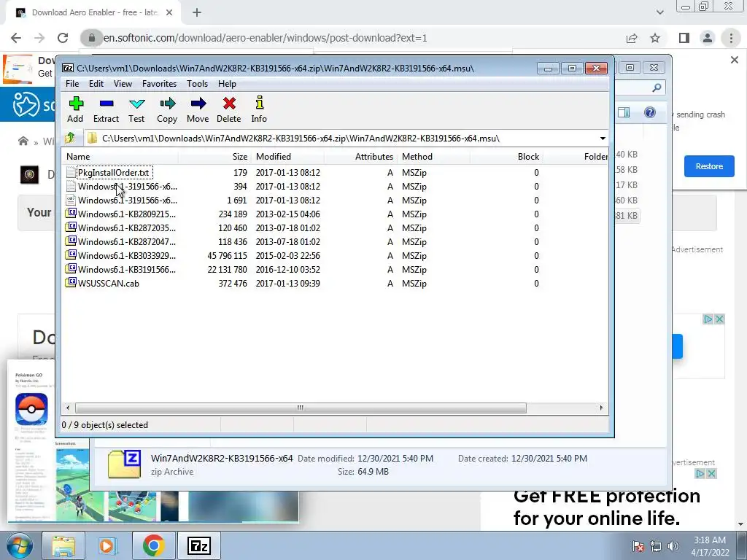Click the Add toolbar button in 7-Zip

point(75,110)
